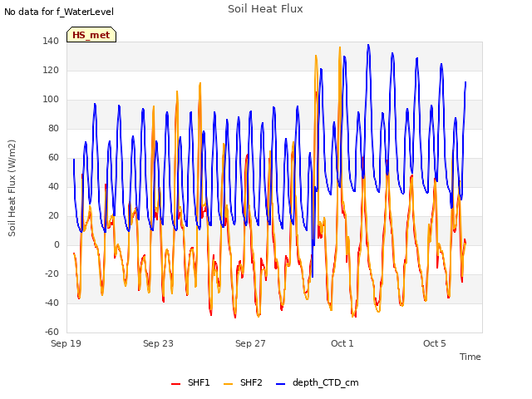Click the -60 y-axis tick label
532x399 pixels.
(x=52, y=332)
